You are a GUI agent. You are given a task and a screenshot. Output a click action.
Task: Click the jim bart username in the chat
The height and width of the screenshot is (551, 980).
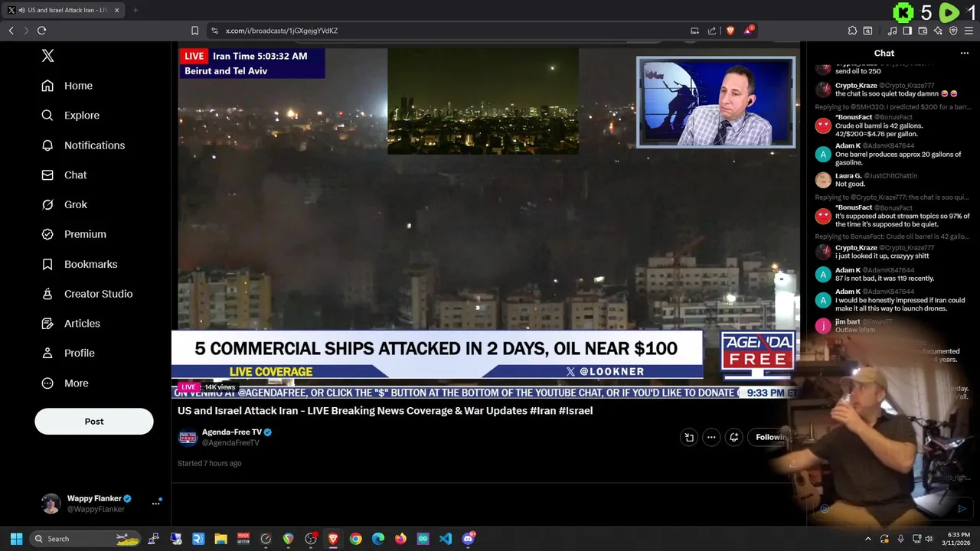[848, 322]
